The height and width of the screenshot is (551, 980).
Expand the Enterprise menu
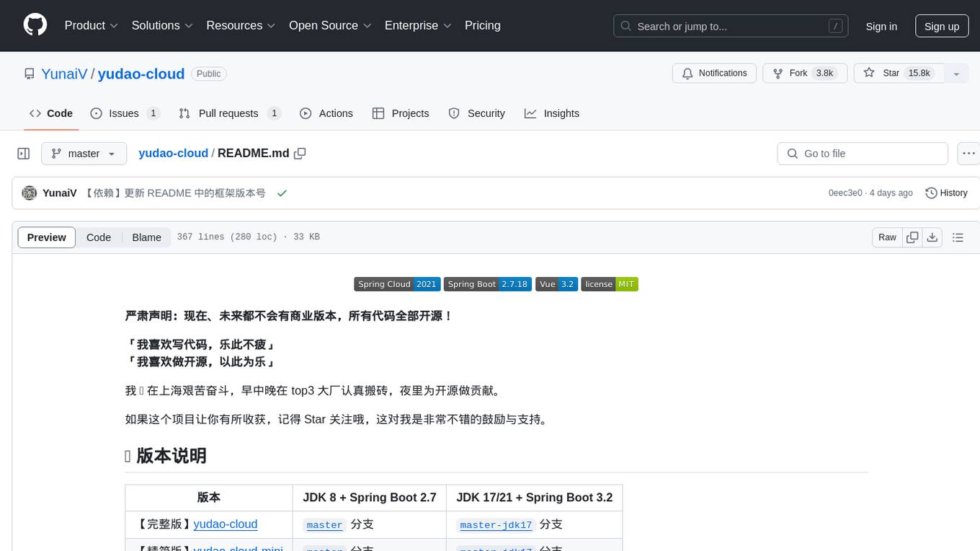pos(418,25)
